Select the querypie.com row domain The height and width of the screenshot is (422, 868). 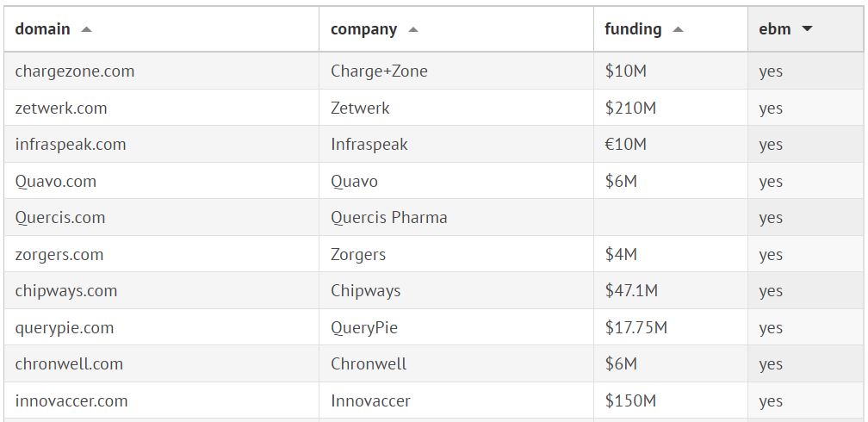point(65,328)
